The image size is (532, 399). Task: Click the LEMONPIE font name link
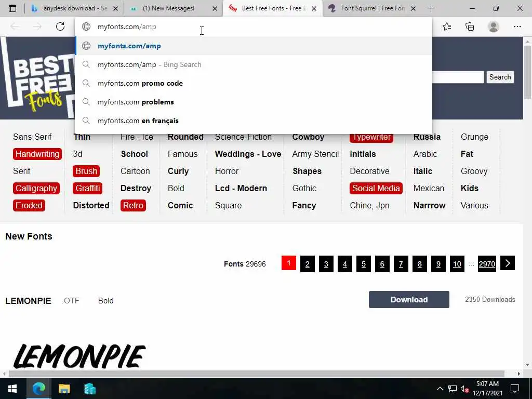coord(28,301)
